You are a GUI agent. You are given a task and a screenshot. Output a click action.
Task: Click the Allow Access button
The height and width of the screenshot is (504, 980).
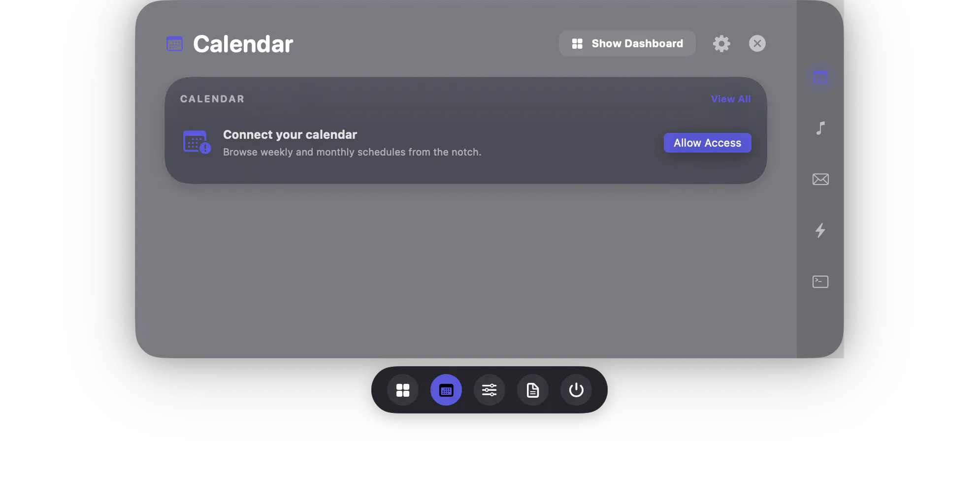coord(707,143)
